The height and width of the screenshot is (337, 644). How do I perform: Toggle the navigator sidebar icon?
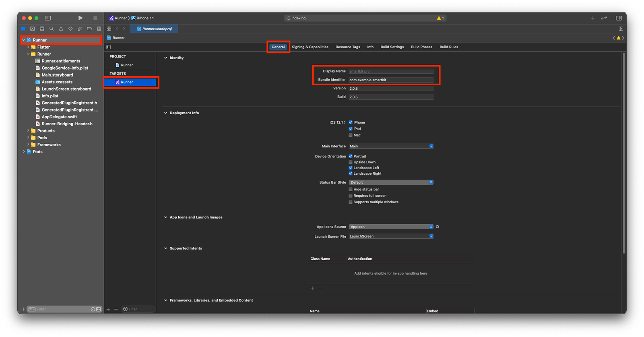coord(48,18)
